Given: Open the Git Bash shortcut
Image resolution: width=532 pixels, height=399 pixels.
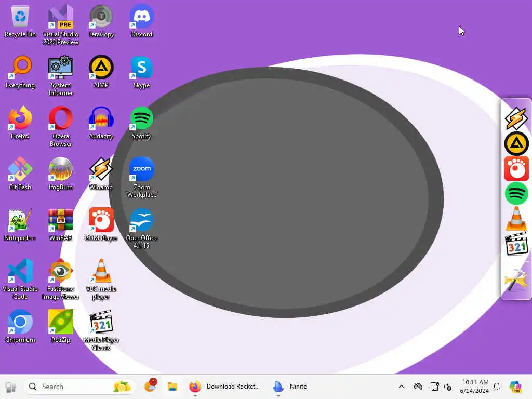Looking at the screenshot, I should (20, 174).
